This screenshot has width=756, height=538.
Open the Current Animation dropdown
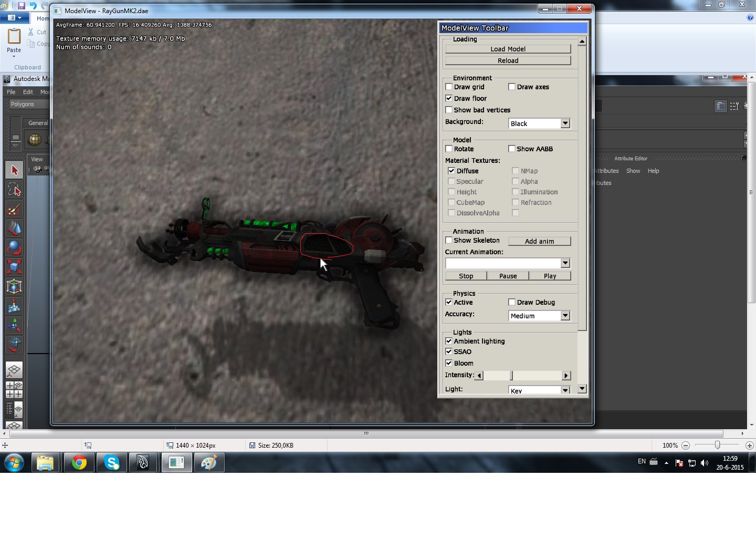tap(565, 263)
